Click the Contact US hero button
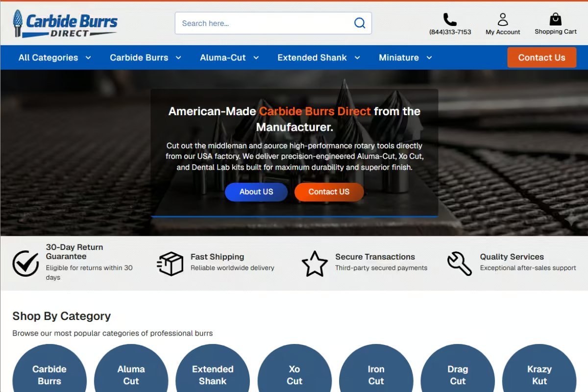This screenshot has height=392, width=588. 329,192
